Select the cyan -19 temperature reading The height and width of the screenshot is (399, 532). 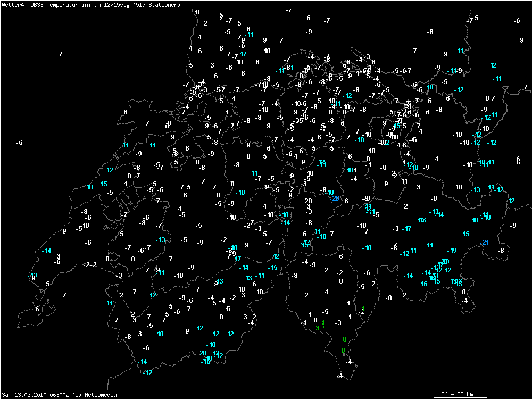(452, 251)
